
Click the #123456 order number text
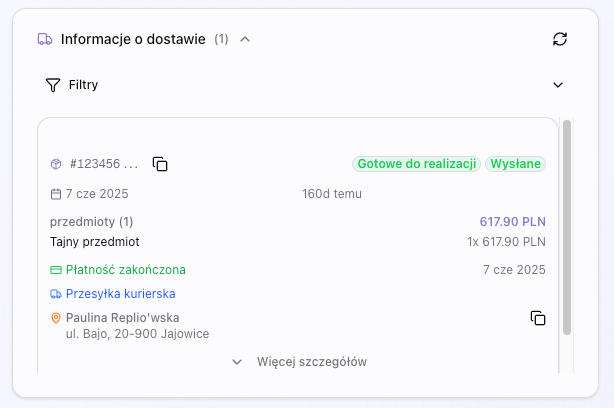(x=104, y=164)
